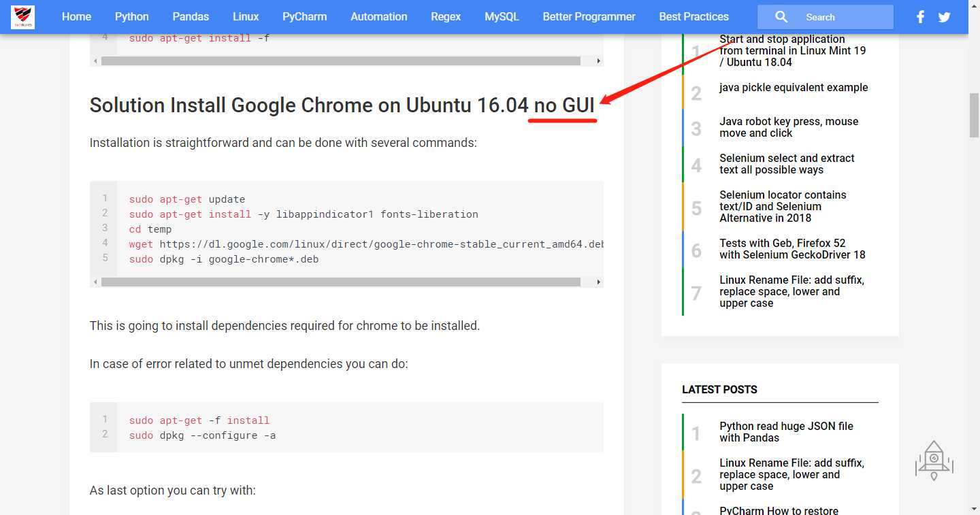Click the 'Solution Install Google Chrome' heading

pos(342,105)
